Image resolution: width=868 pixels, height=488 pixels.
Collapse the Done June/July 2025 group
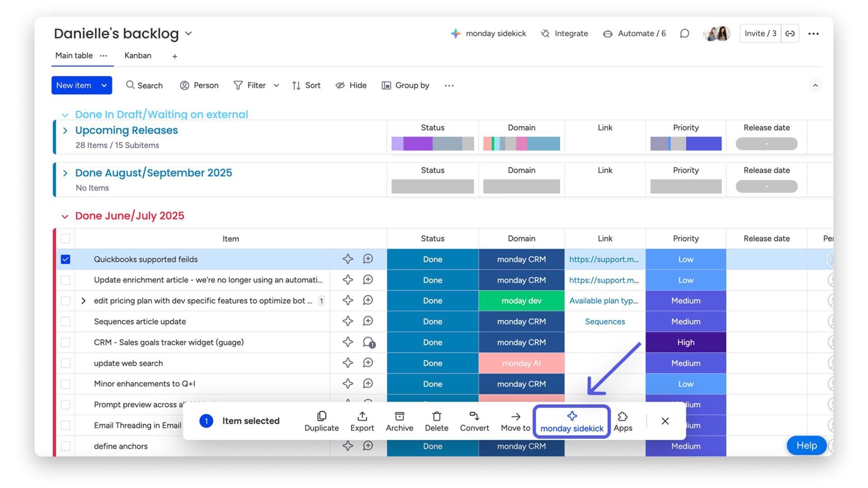(x=65, y=216)
